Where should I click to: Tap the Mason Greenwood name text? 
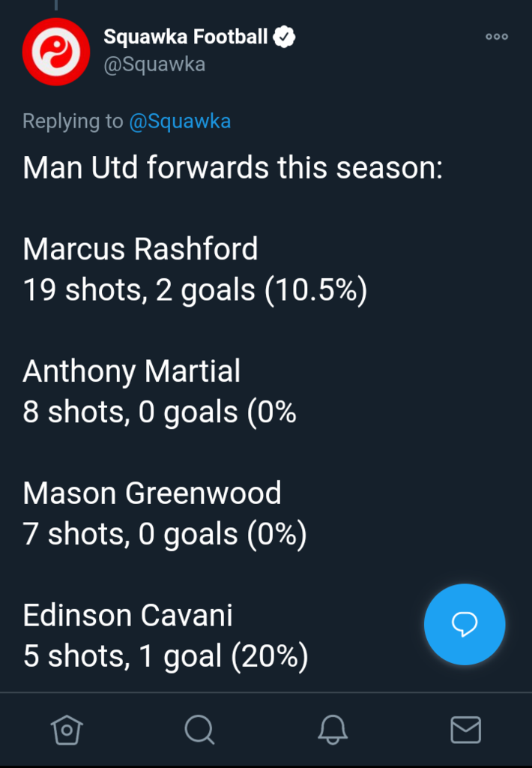tap(152, 493)
